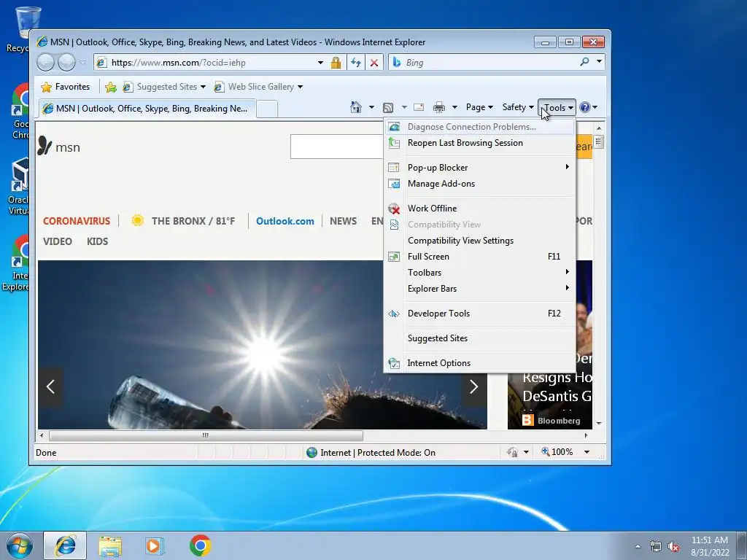
Task: Click the horizontal scrollbar thumb
Action: 206,435
